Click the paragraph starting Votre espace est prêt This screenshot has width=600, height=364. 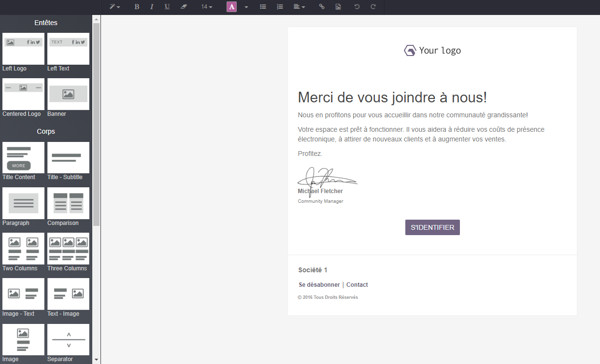point(421,135)
